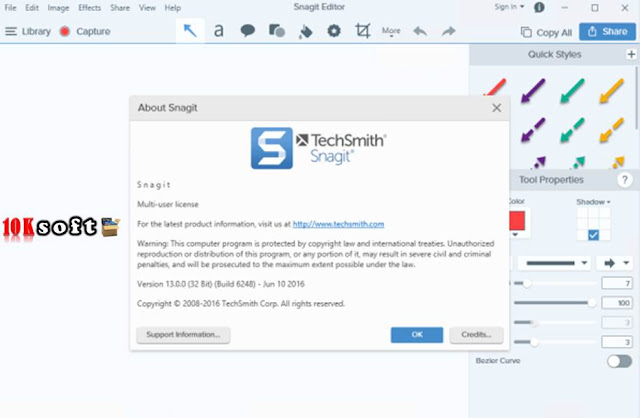Open the View menu
Image resolution: width=640 pixels, height=418 pixels.
tap(147, 8)
